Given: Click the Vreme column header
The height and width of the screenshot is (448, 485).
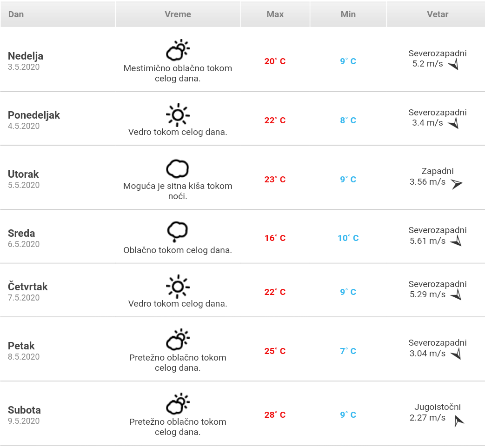Looking at the screenshot, I should (178, 14).
